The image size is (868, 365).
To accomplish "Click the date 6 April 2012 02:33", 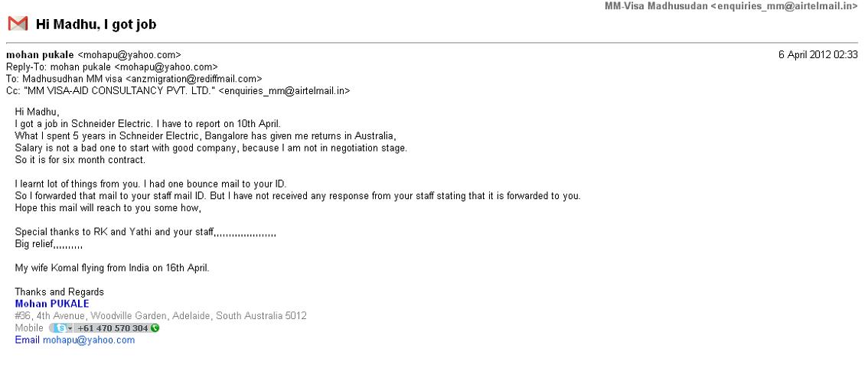I will 818,55.
